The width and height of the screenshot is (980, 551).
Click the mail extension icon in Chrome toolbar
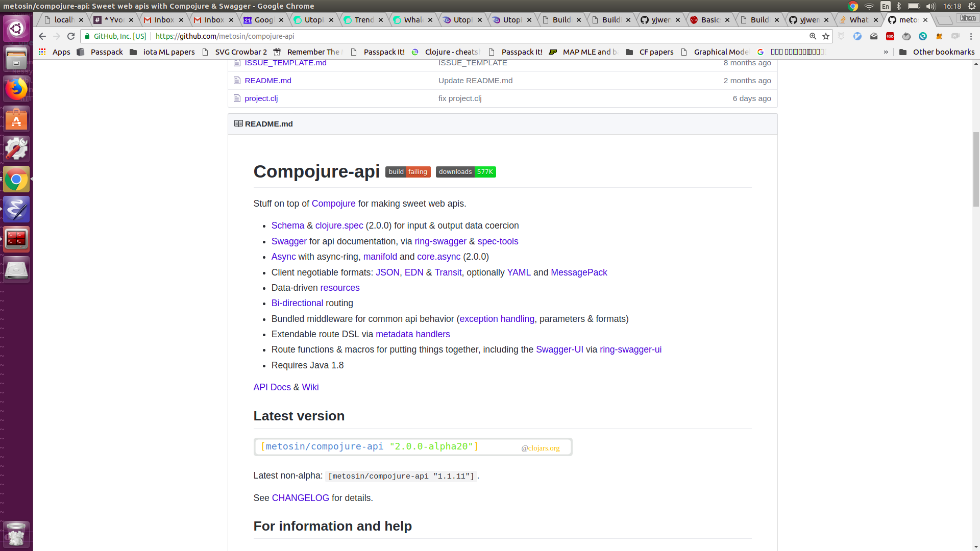pyautogui.click(x=874, y=36)
